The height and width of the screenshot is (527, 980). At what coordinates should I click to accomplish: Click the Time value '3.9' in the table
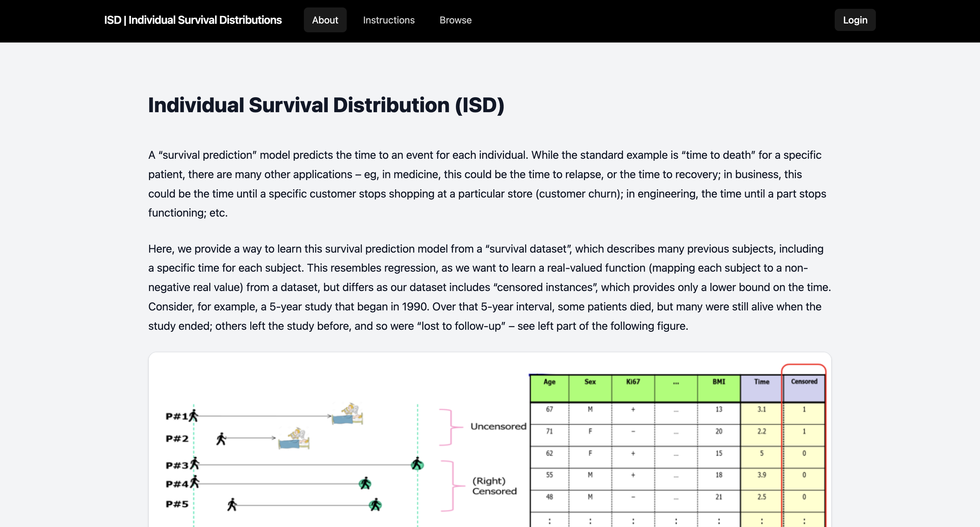pos(762,475)
